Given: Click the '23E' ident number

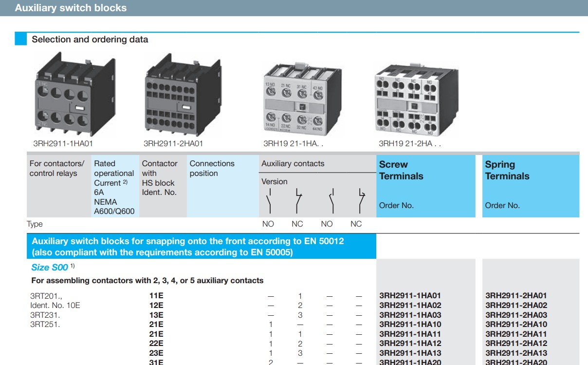Looking at the screenshot, I should pyautogui.click(x=156, y=353).
